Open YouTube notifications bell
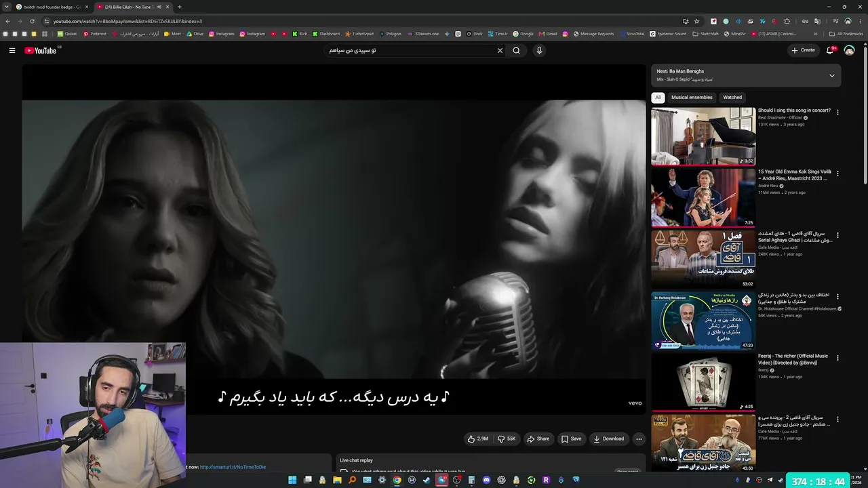This screenshot has height=488, width=868. [830, 50]
